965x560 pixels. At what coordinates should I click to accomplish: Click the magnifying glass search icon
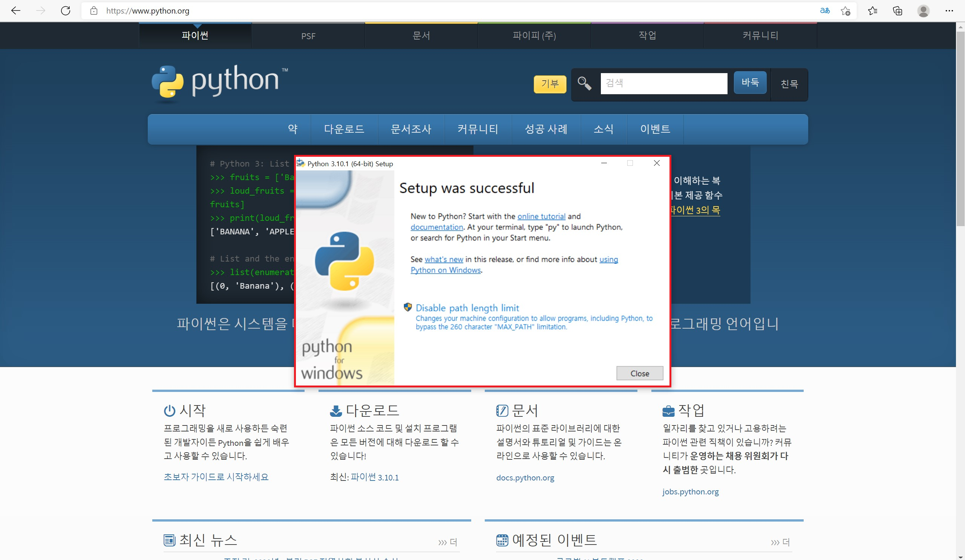[x=584, y=83]
